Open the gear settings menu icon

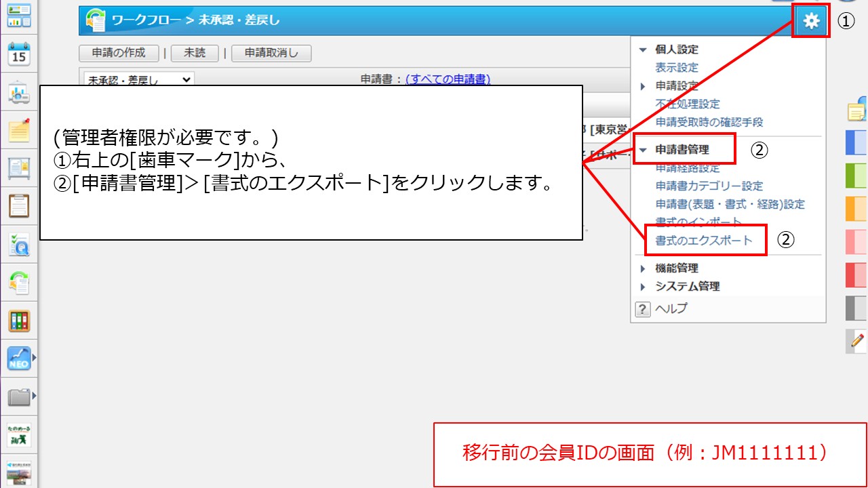coord(811,22)
